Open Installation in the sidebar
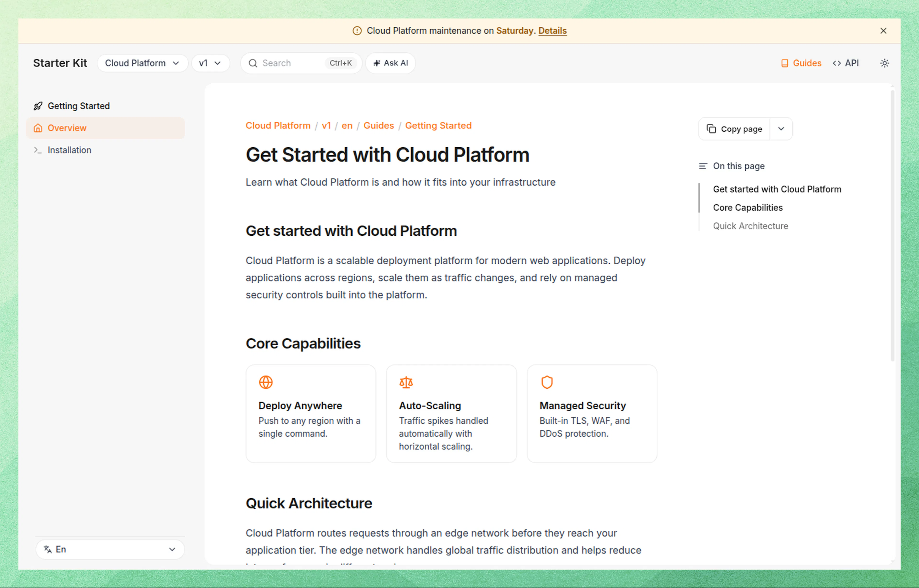 click(105, 150)
